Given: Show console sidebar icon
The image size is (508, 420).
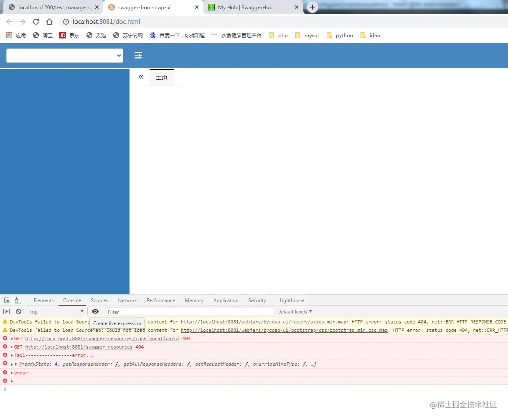Looking at the screenshot, I should point(7,311).
